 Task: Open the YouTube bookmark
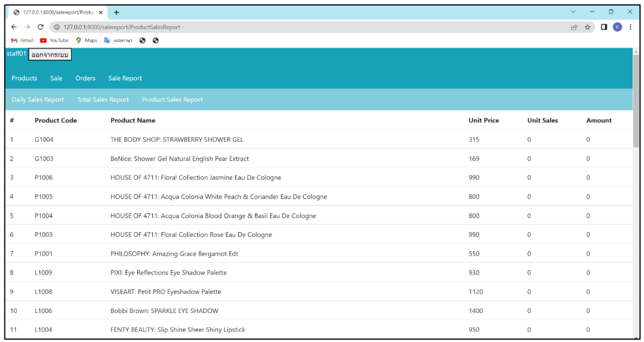[54, 40]
